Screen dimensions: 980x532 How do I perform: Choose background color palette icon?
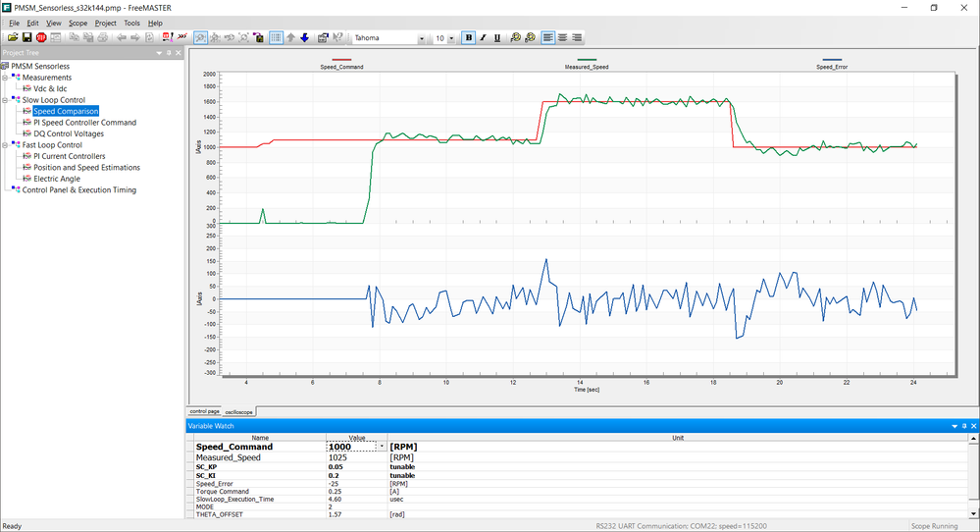point(530,37)
